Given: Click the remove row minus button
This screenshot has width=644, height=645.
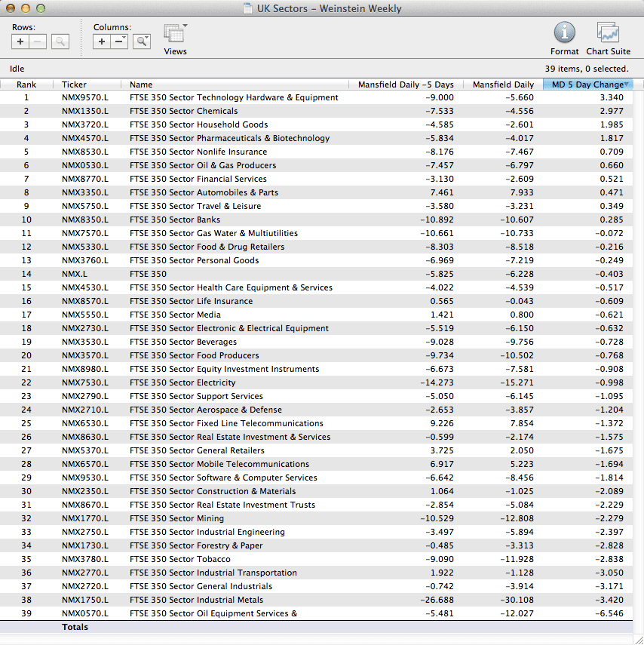Looking at the screenshot, I should tap(38, 41).
